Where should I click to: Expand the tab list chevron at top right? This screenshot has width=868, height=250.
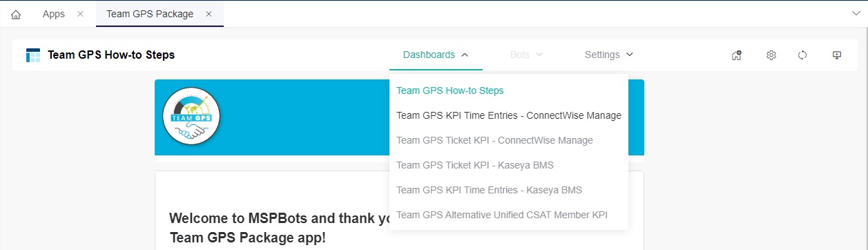[x=856, y=13]
